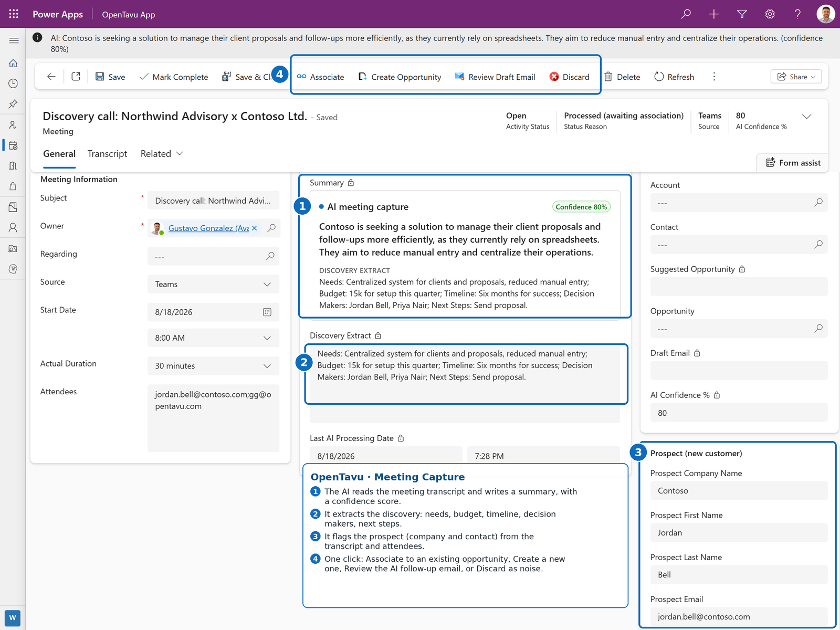Click the Discard command
840x630 pixels.
(x=570, y=77)
